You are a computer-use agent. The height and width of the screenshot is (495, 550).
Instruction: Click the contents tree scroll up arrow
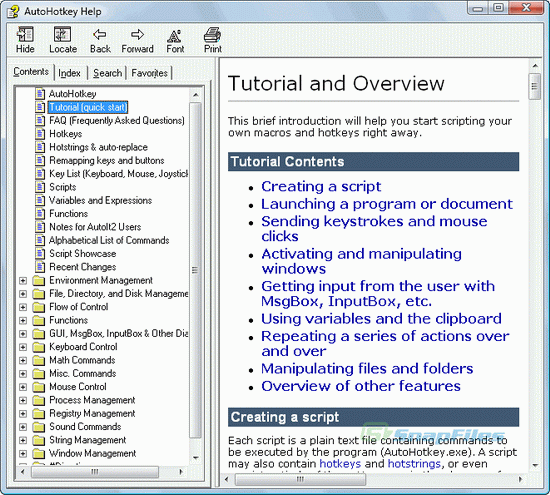[x=195, y=95]
